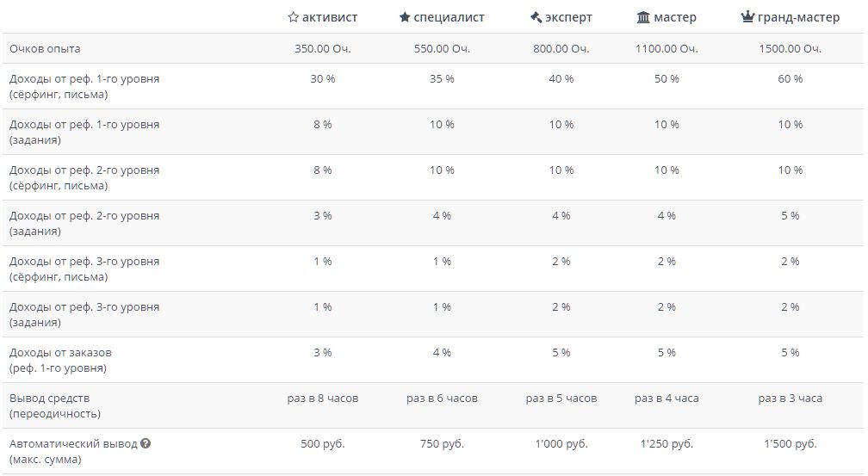The width and height of the screenshot is (868, 476).
Task: Click the Очков опыта row label
Action: coord(45,49)
